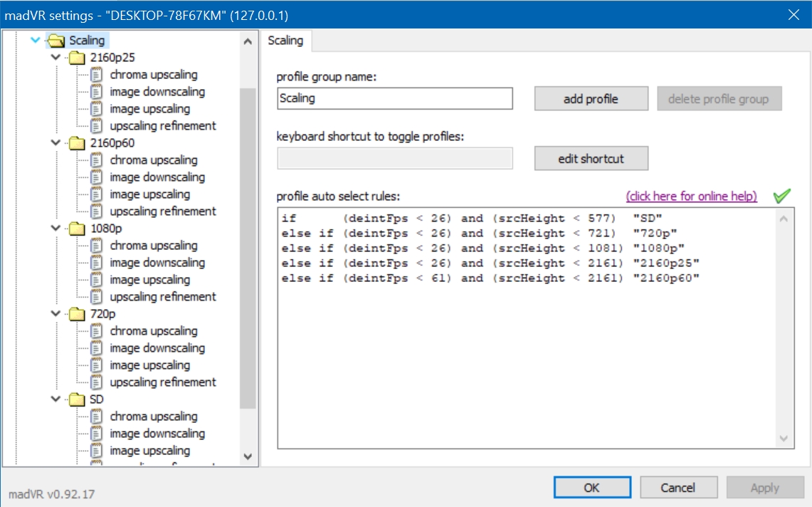Click the 2160p60 profile folder icon
The image size is (812, 507).
coord(77,143)
